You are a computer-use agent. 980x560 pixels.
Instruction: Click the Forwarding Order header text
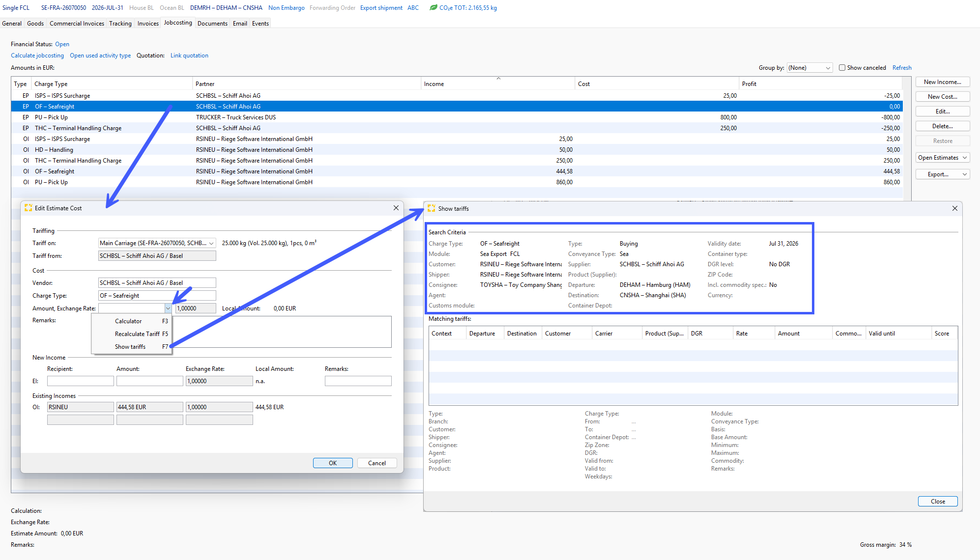pos(332,8)
